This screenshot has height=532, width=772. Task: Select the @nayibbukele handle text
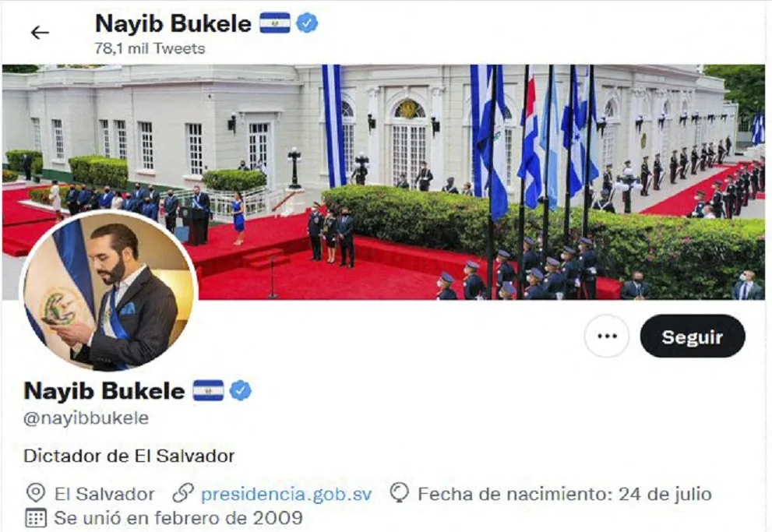click(86, 417)
